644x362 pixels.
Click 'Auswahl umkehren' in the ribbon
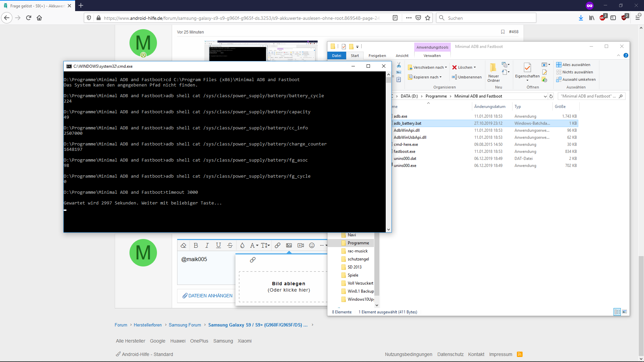click(x=576, y=79)
